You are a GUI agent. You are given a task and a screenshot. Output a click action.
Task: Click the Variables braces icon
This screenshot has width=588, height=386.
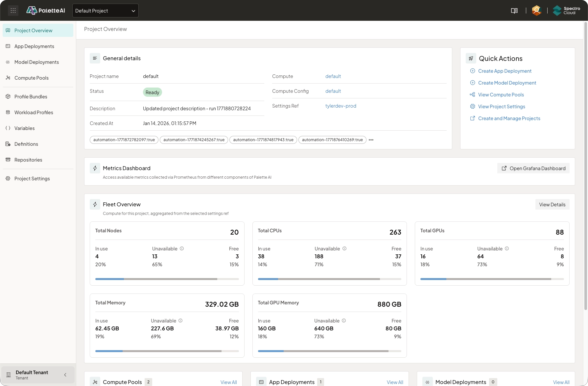click(8, 128)
